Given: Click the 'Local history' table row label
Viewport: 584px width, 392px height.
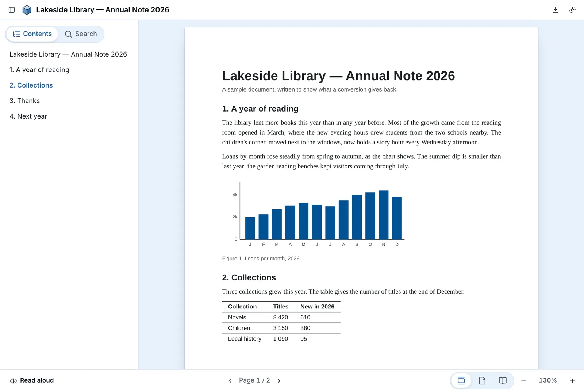Looking at the screenshot, I should tap(245, 339).
